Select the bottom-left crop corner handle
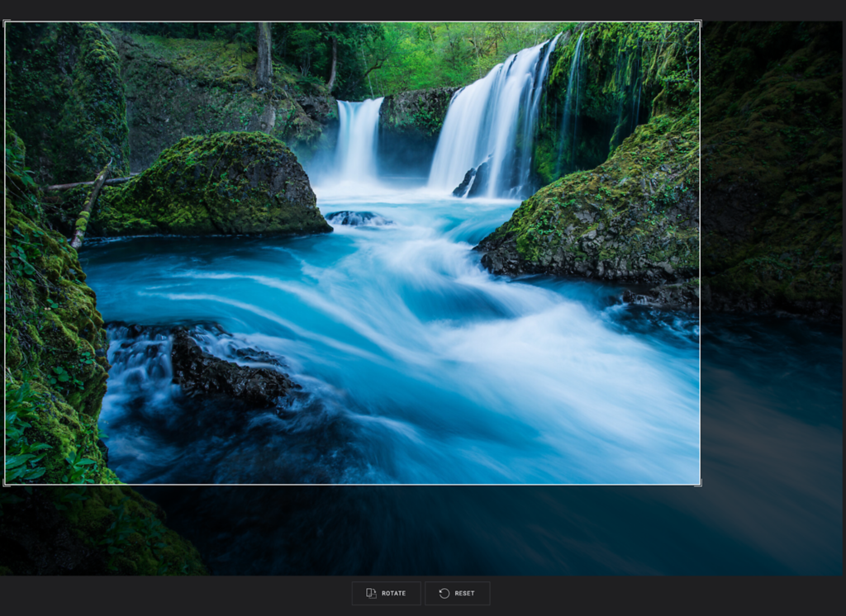Viewport: 846px width, 616px height. coord(6,483)
